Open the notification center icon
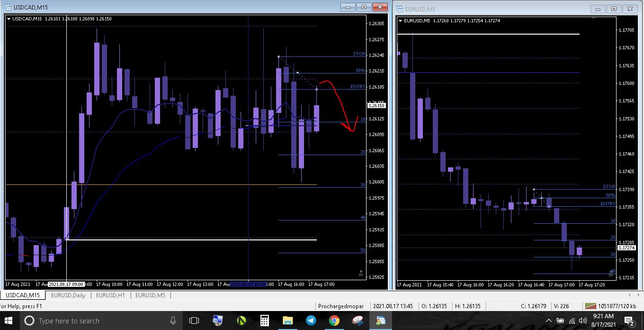Screen dimensions: 644x330 pos(630,321)
